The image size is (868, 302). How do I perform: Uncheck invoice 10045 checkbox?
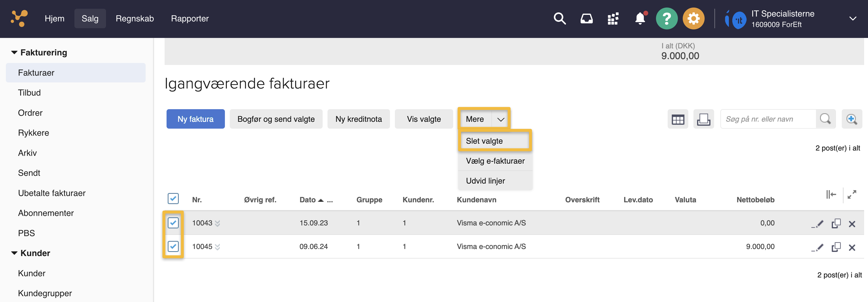[173, 246]
